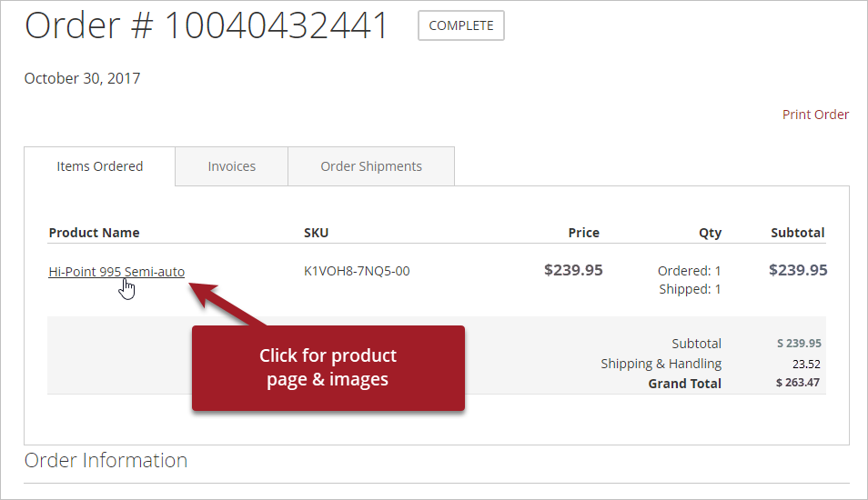
Task: Click the Shipping & Handling label
Action: click(661, 364)
